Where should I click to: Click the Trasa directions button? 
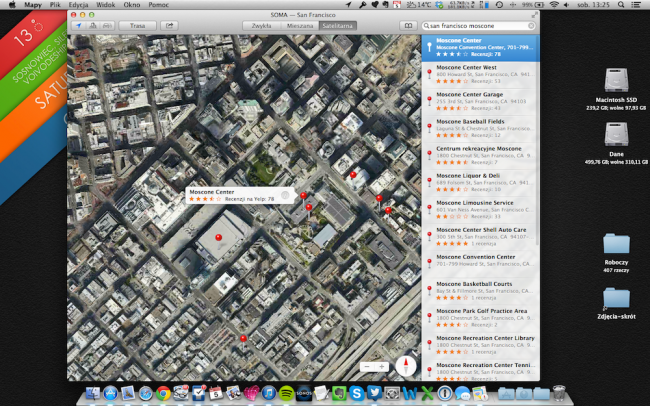tap(137, 26)
